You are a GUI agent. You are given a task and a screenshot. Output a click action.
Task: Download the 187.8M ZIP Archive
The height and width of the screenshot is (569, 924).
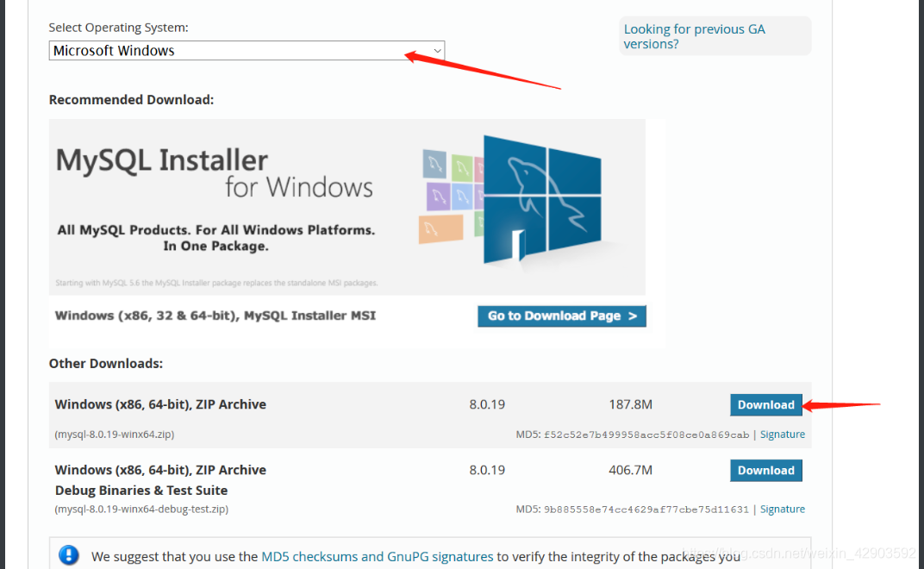[766, 405]
